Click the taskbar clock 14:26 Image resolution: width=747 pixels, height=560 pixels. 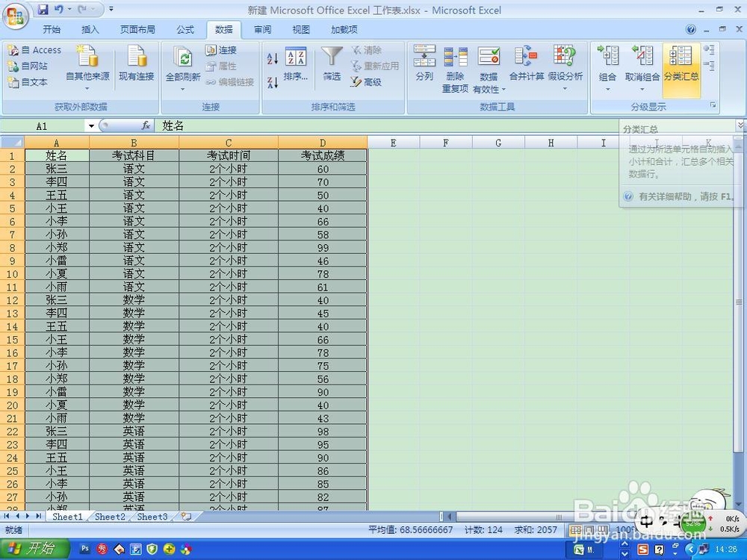click(x=726, y=549)
